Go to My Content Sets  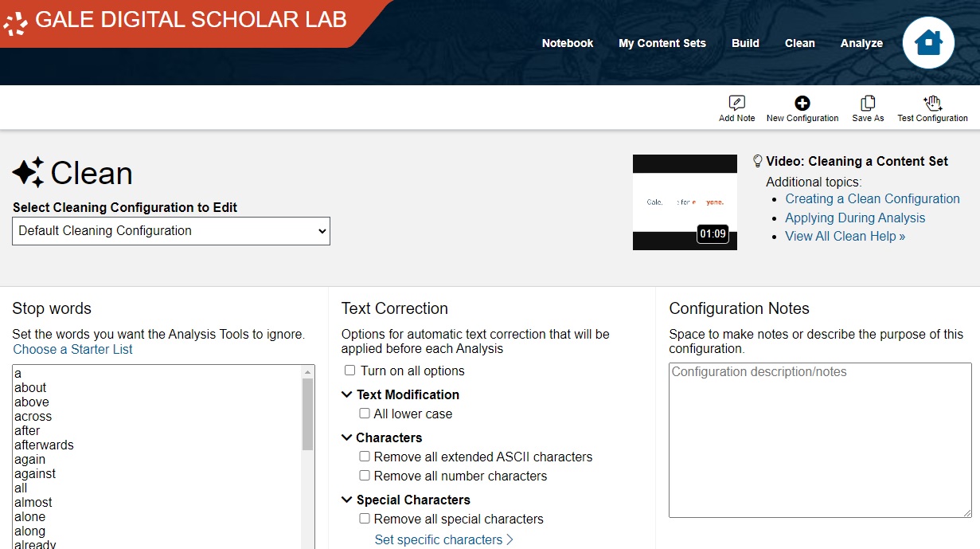pyautogui.click(x=662, y=43)
